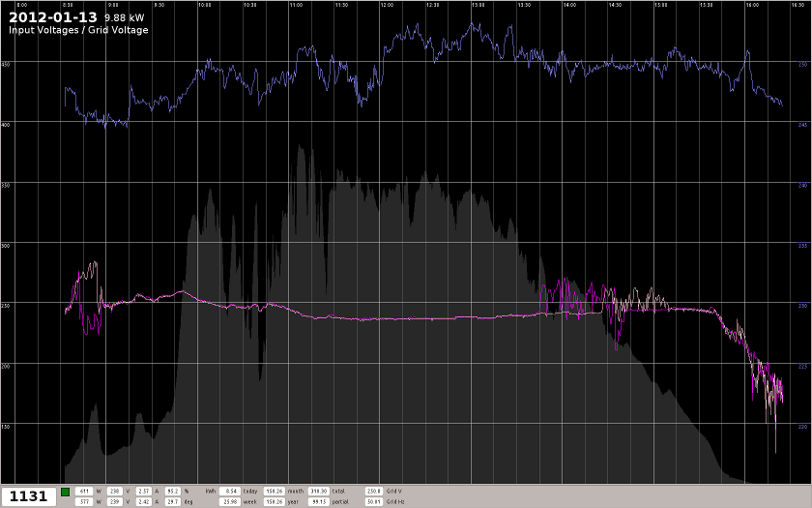Select the 318.30 total energy field
812x508 pixels.
(x=318, y=492)
